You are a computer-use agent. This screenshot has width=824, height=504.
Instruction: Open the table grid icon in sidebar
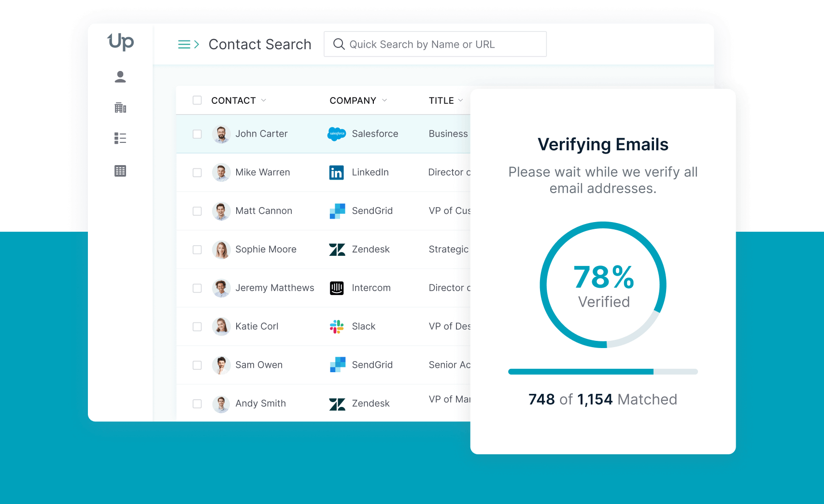[120, 171]
